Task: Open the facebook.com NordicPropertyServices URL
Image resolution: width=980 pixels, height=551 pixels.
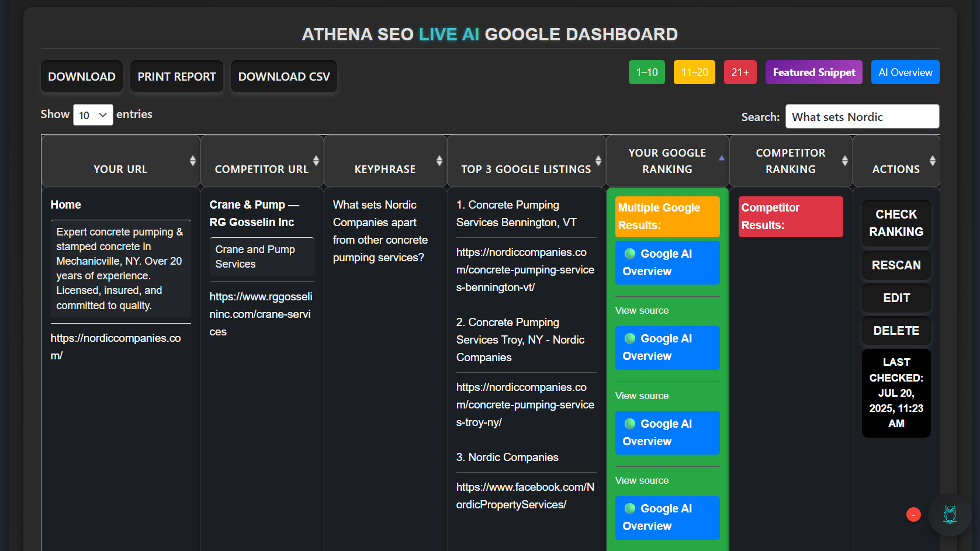Action: coord(525,496)
